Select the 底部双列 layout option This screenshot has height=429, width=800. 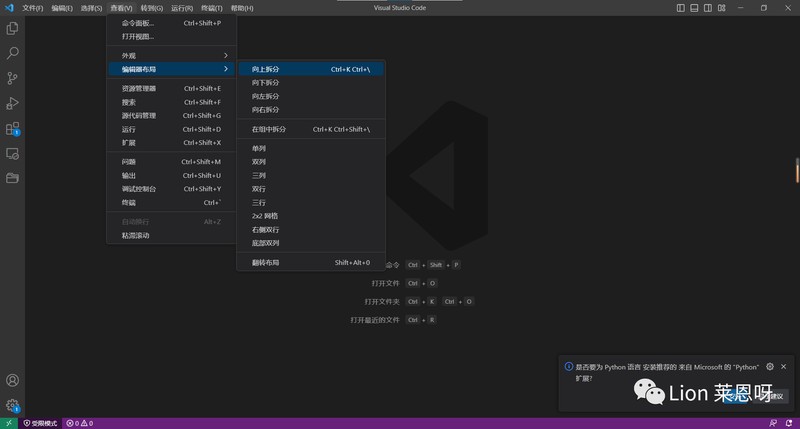(x=311, y=243)
